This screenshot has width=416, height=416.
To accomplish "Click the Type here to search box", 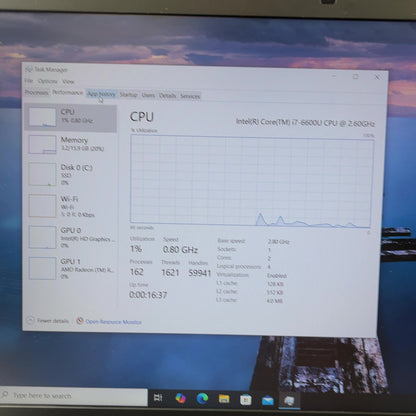I will (74, 396).
